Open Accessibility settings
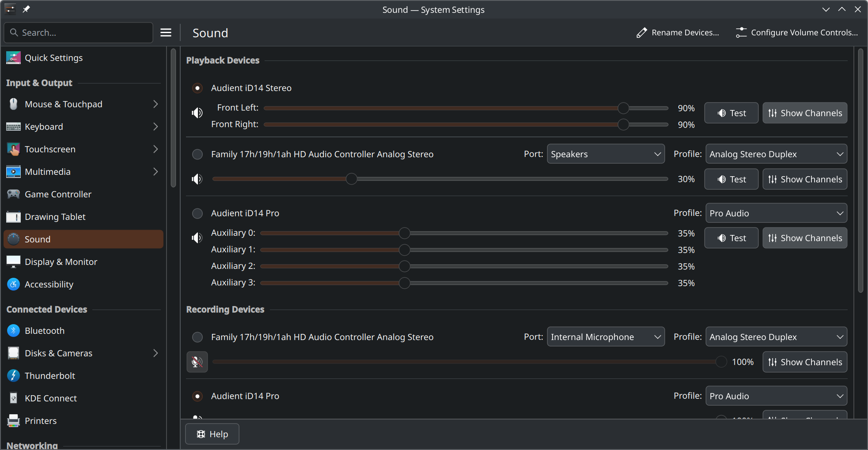This screenshot has height=450, width=868. [49, 284]
